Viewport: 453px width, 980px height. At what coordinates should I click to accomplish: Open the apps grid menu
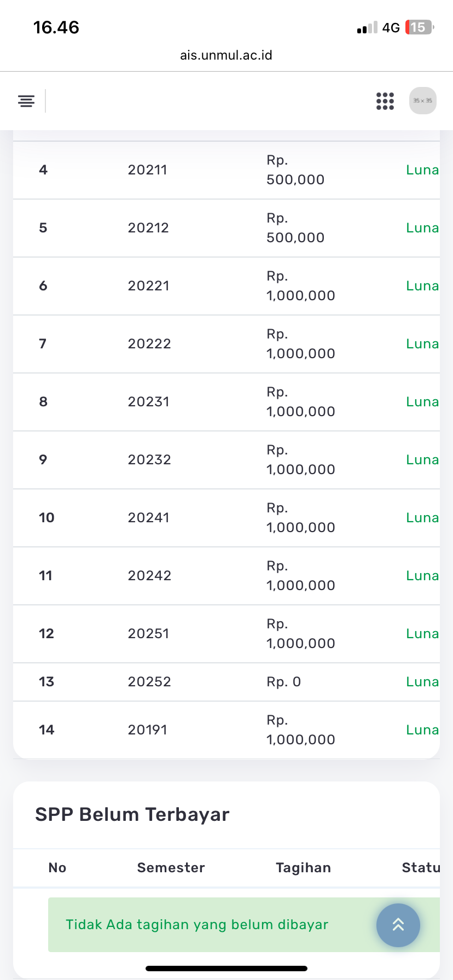[385, 101]
